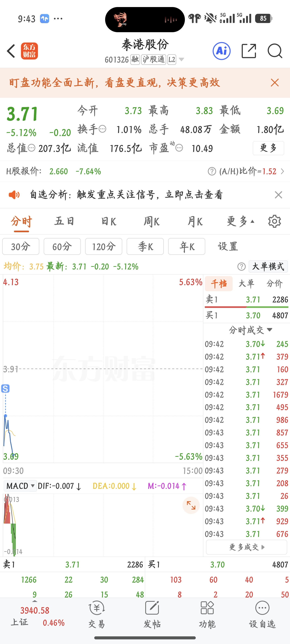Open 盯盘功能全面上新 banner text
The height and width of the screenshot is (644, 290).
tap(115, 83)
